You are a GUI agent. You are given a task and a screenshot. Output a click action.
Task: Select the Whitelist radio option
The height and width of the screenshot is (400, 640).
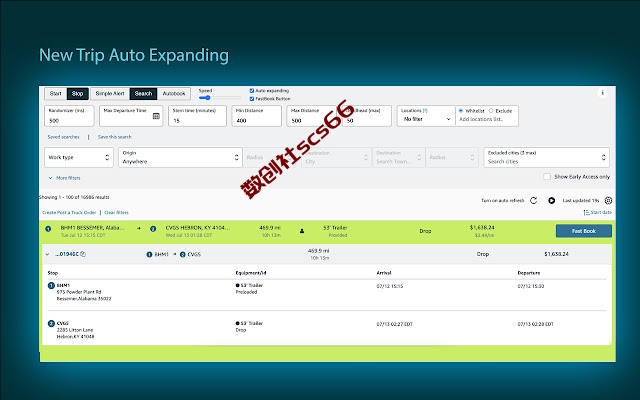(x=461, y=111)
